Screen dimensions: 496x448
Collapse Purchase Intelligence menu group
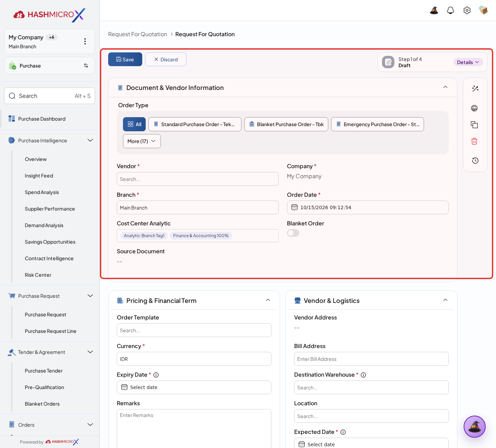coord(90,140)
